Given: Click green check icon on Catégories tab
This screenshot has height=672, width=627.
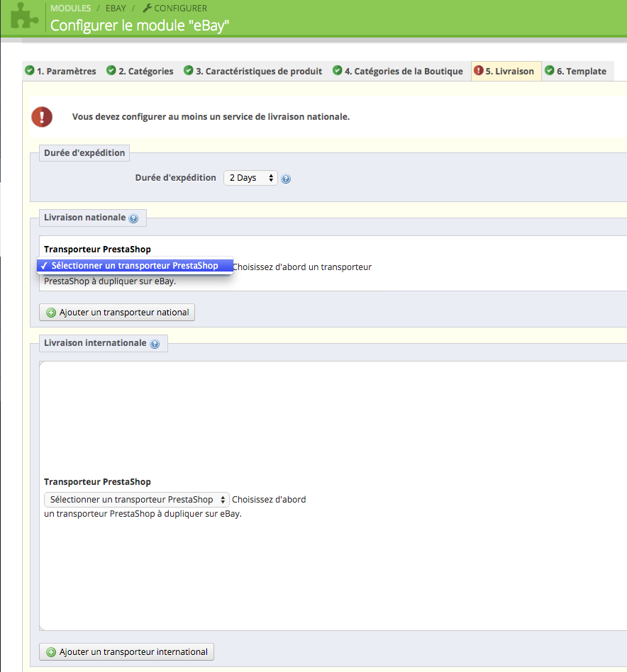Looking at the screenshot, I should pyautogui.click(x=111, y=70).
